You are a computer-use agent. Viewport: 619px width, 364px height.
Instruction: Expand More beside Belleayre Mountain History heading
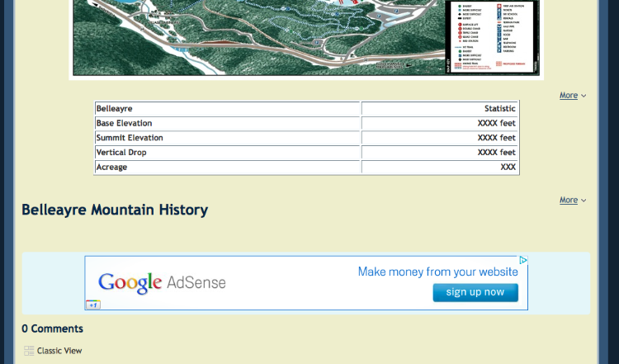coord(572,200)
